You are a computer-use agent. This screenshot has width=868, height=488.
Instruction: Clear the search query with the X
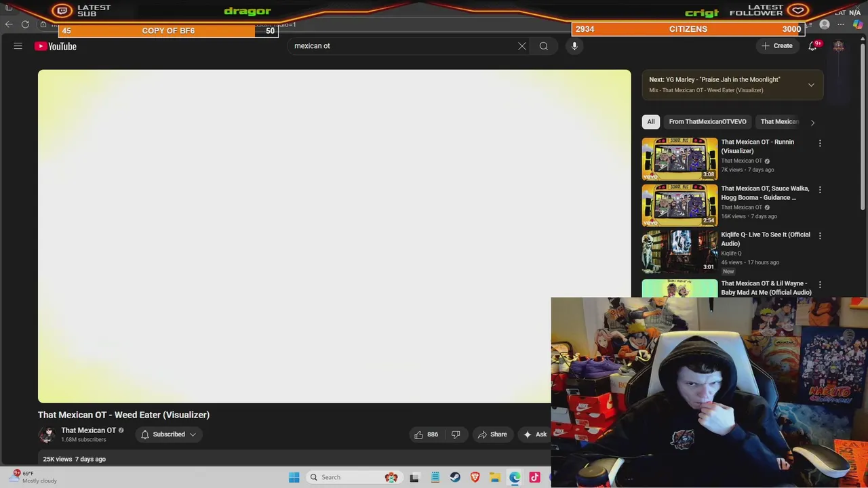coord(522,46)
